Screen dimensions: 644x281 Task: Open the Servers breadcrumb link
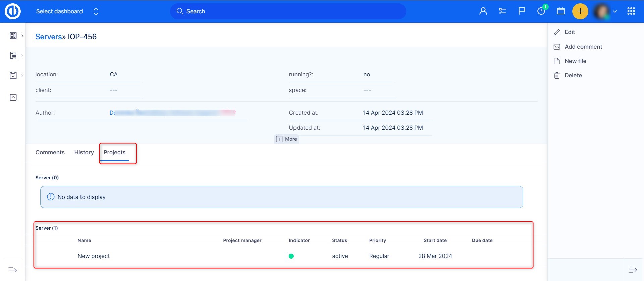coord(49,37)
